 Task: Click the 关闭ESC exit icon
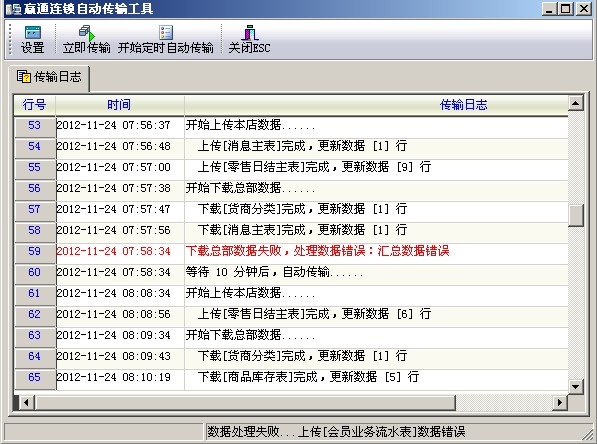tap(250, 32)
